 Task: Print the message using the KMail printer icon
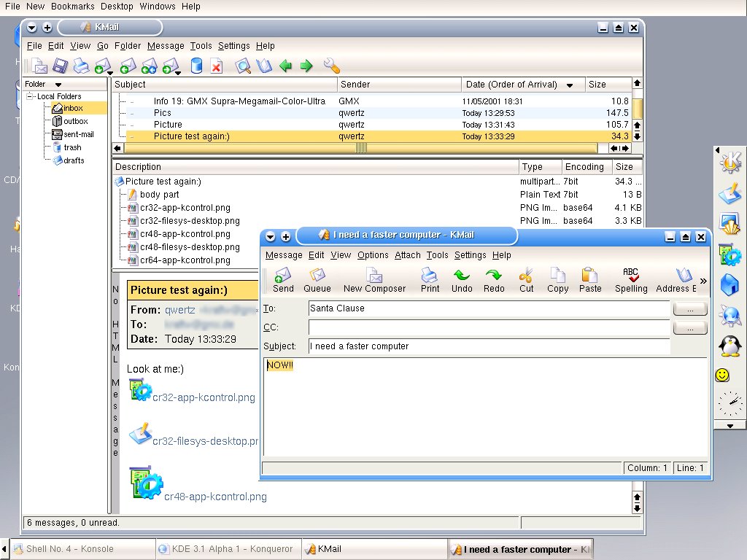tap(81, 66)
